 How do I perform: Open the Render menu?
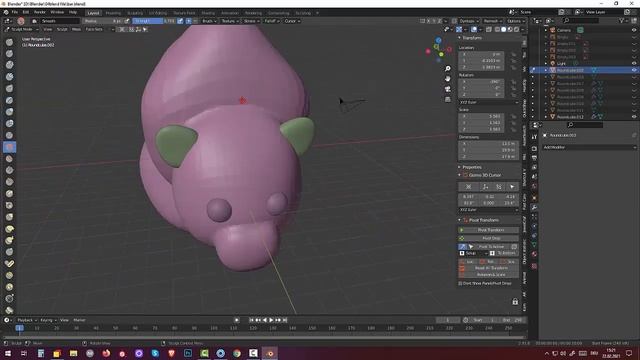[40, 12]
